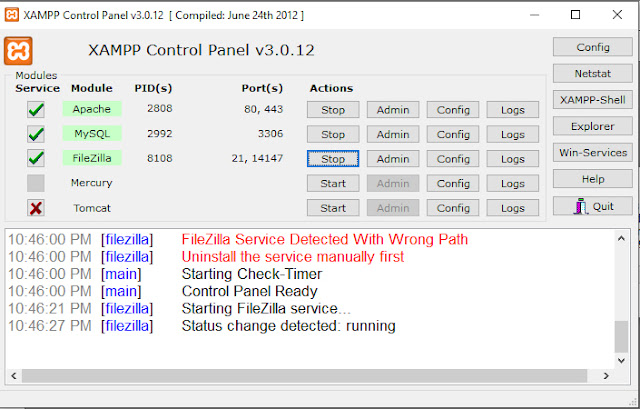Click the PID(s) column header

[153, 88]
